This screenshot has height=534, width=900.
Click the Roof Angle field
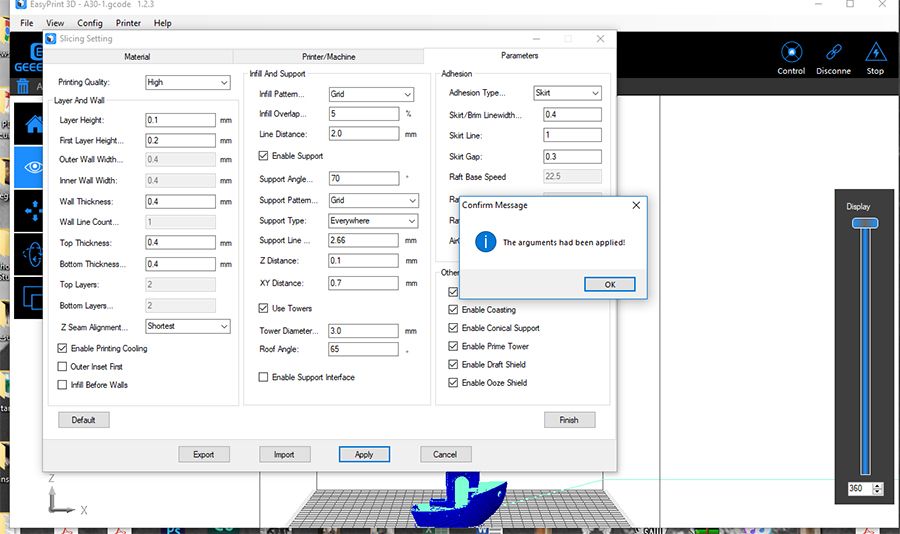[363, 349]
